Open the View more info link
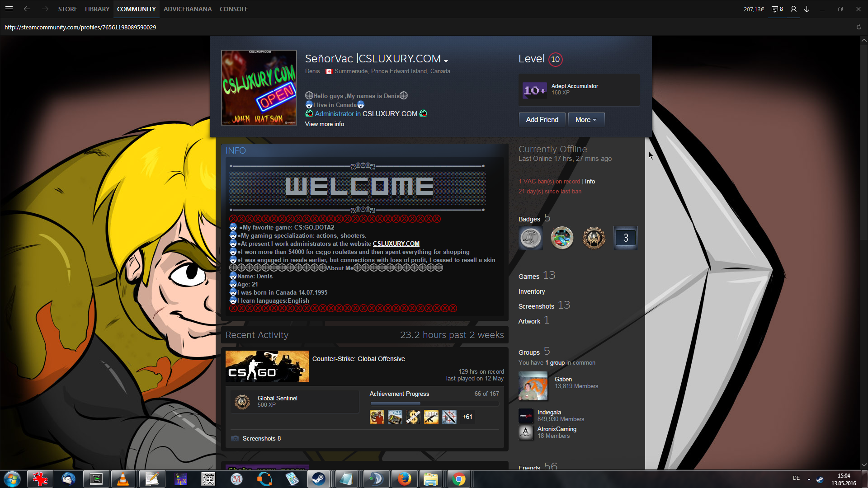The image size is (868, 488). [324, 124]
